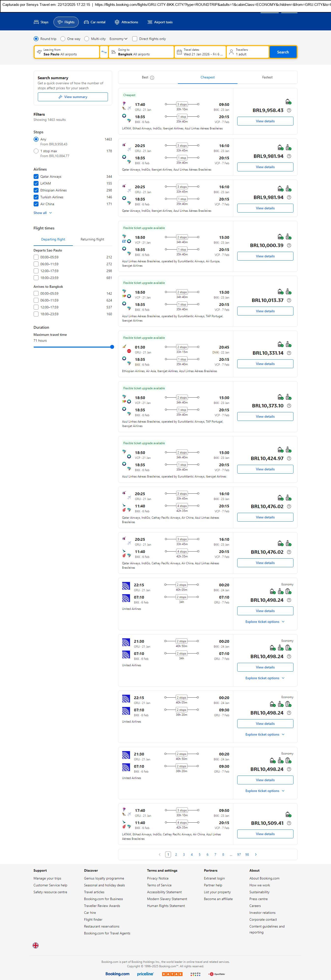
Task: Open the Kayak logo in footer
Action: pyautogui.click(x=172, y=974)
